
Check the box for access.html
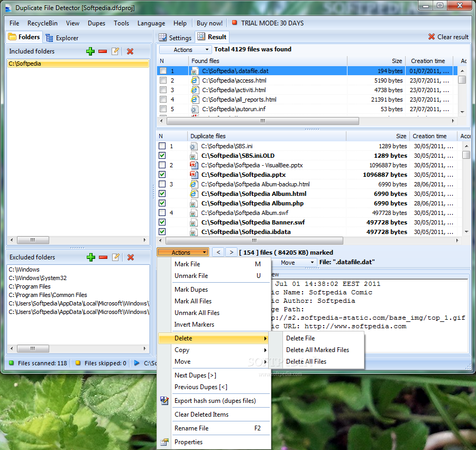click(x=163, y=80)
